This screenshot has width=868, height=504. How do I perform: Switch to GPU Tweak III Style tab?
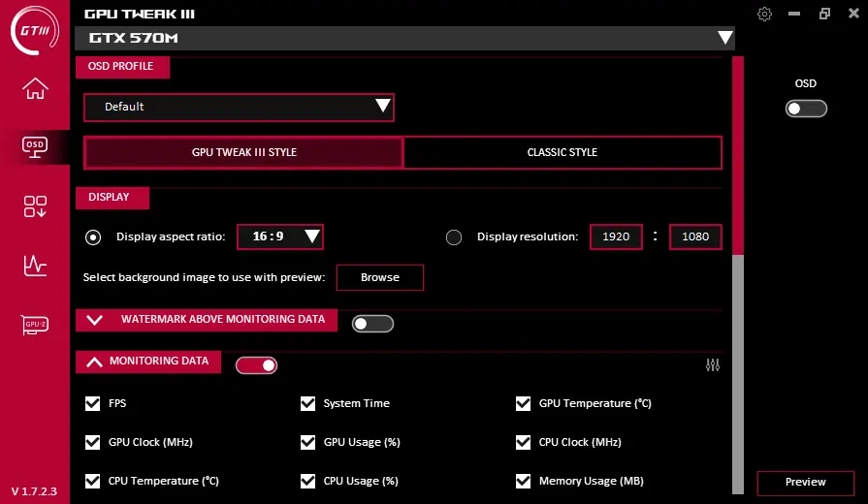(x=243, y=152)
